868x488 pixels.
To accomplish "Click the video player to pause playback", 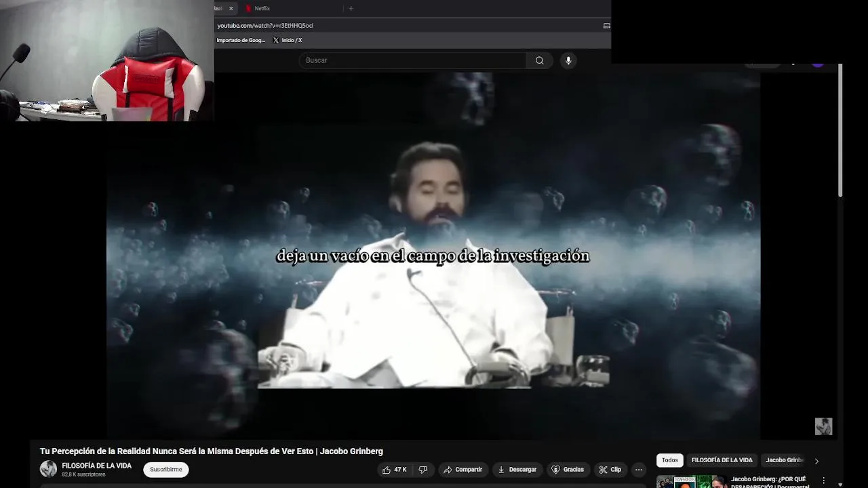I will (x=433, y=256).
